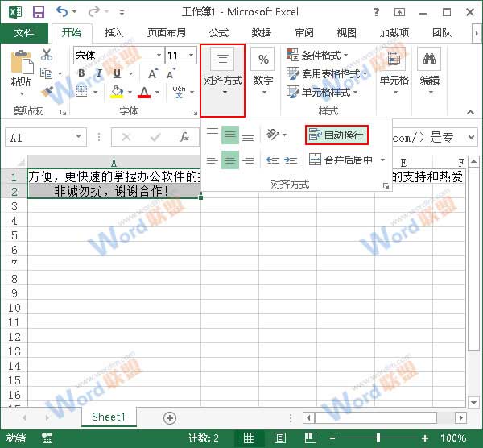Click macro recording icon in status bar
Image resolution: width=483 pixels, height=448 pixels.
pos(47,438)
